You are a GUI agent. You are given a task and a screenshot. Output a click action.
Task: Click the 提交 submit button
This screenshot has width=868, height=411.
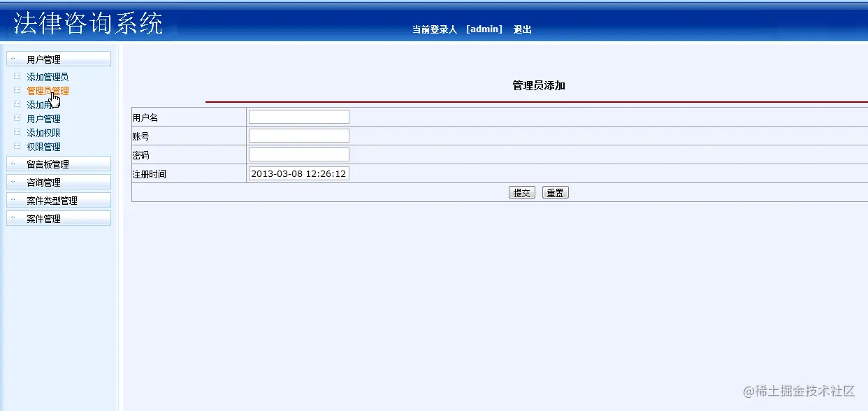point(521,192)
